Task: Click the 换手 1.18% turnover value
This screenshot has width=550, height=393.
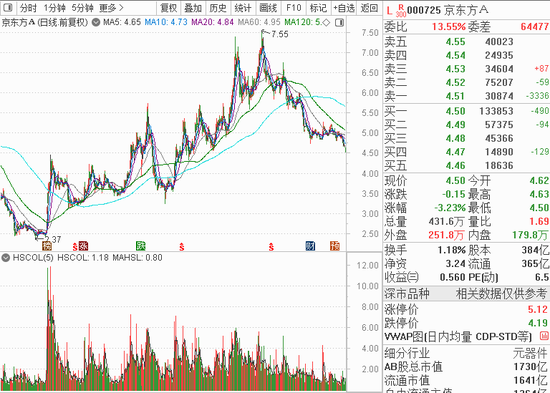Action: point(451,250)
